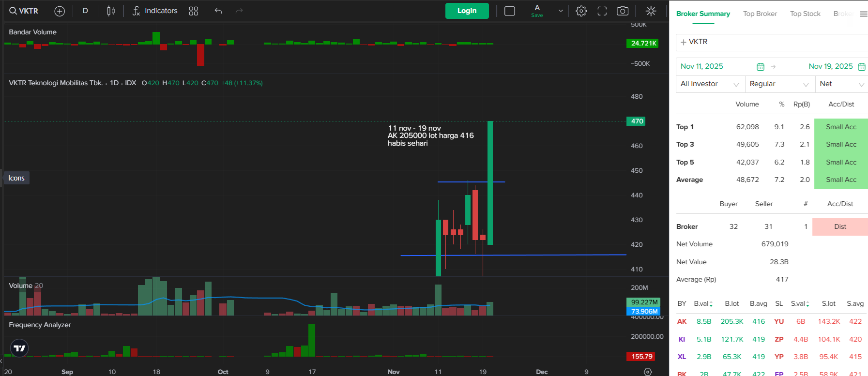Open the time axis settings gear icon
Screen dimensions: 868x376
[648, 372]
